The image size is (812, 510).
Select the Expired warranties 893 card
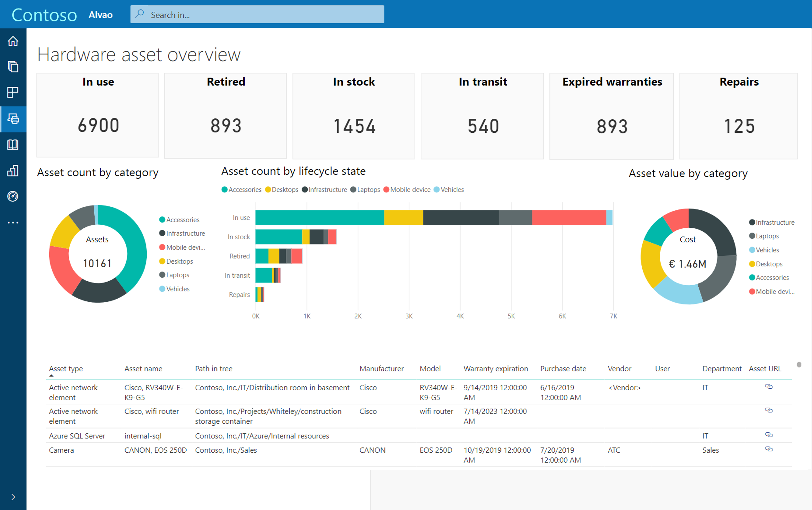tap(612, 116)
